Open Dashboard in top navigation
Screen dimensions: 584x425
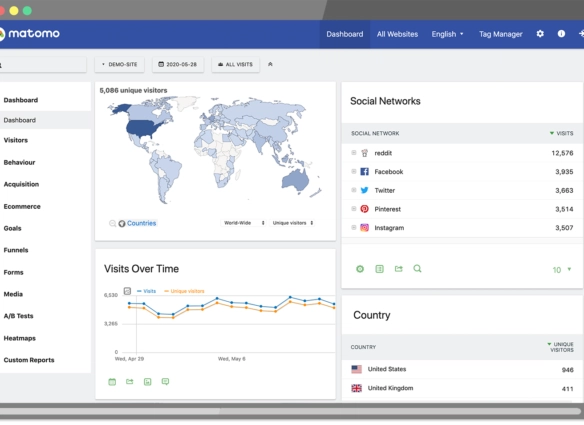pos(345,34)
